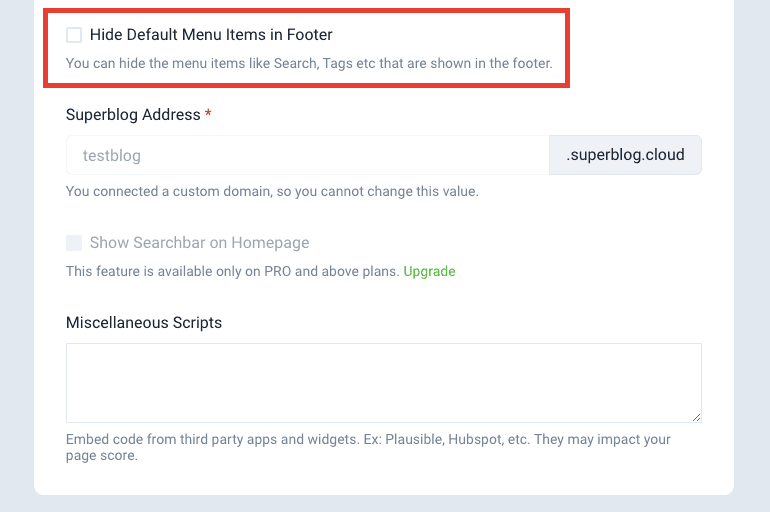Click the footer menu items description text
The width and height of the screenshot is (770, 512).
(x=308, y=64)
